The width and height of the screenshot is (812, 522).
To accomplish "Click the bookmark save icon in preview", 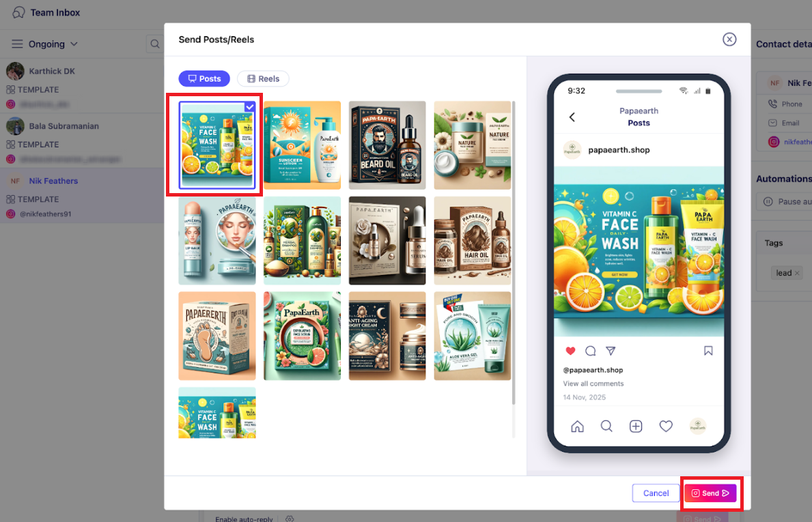I will pyautogui.click(x=708, y=351).
